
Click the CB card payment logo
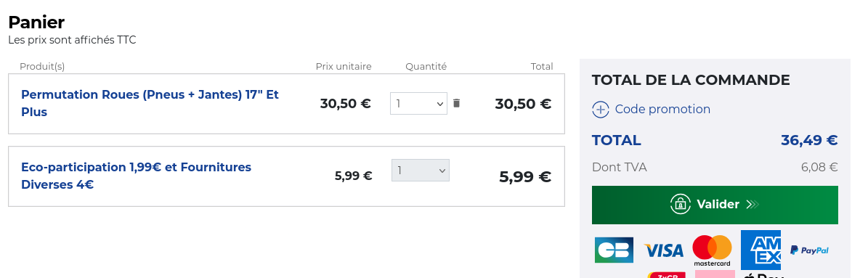(614, 250)
